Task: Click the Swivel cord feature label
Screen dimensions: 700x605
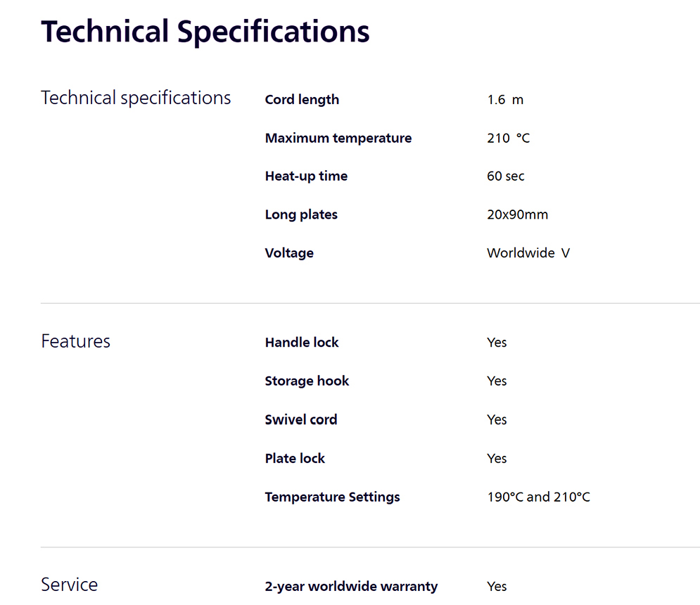Action: 301,420
